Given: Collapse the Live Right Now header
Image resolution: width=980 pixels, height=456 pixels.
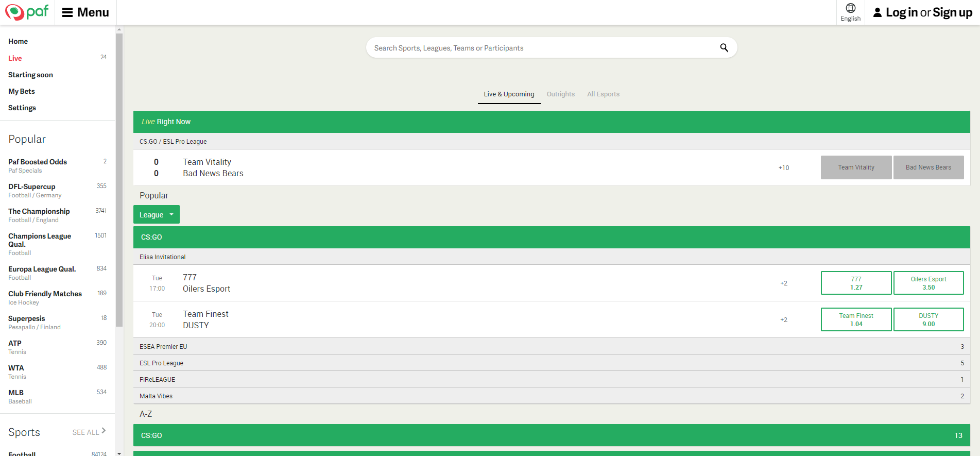Looking at the screenshot, I should [x=552, y=122].
